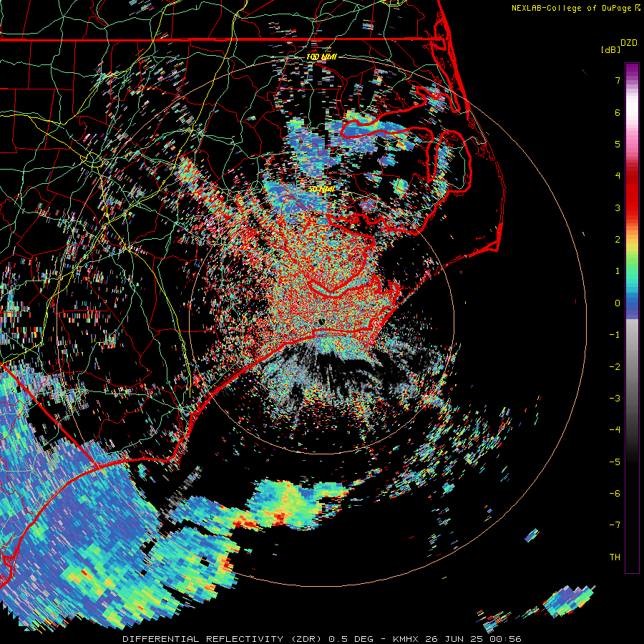Click the 1 value on the dB scale
Image resolution: width=644 pixels, height=644 pixels.
click(x=618, y=271)
